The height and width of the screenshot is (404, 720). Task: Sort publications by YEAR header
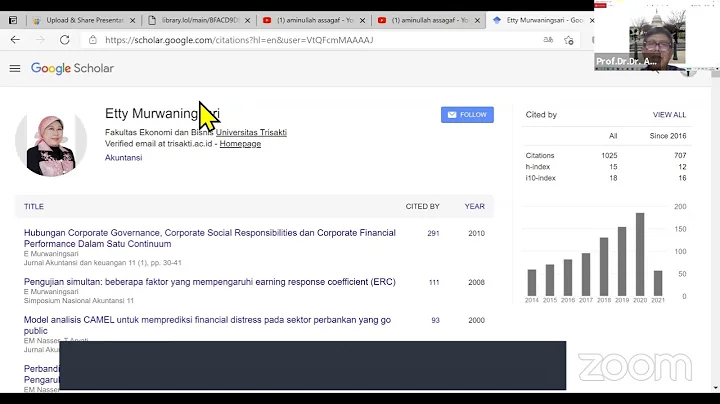pos(474,207)
